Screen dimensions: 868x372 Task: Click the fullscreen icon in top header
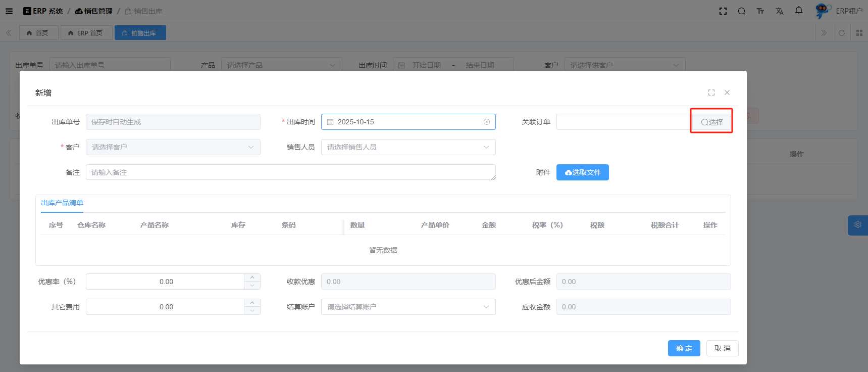coord(723,11)
